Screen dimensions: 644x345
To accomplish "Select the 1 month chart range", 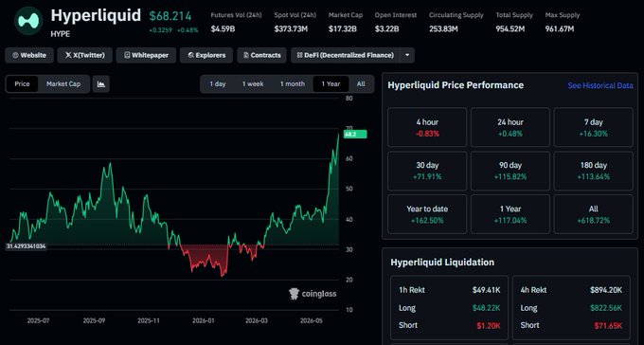I will [293, 84].
